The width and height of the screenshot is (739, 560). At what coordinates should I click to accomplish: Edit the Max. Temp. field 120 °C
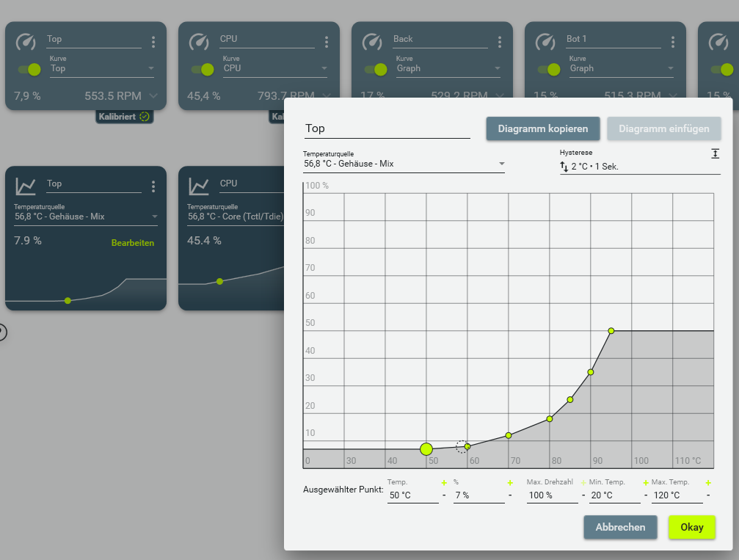tap(677, 495)
